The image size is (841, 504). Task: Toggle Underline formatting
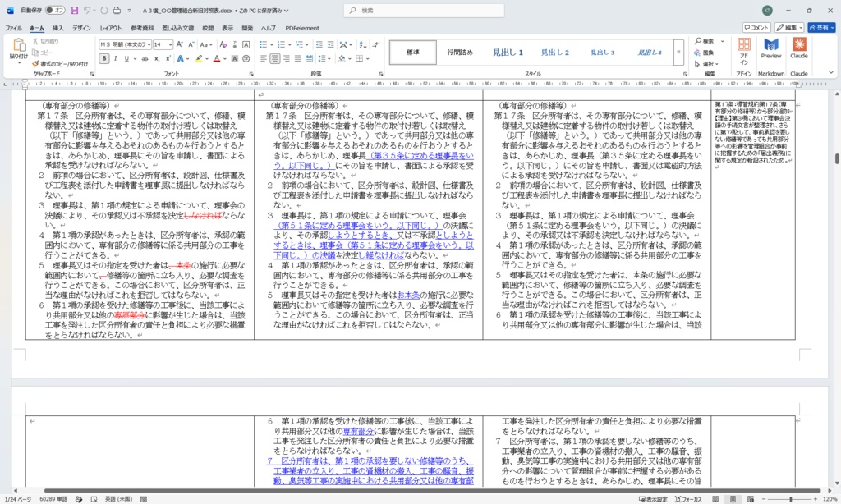coord(126,59)
